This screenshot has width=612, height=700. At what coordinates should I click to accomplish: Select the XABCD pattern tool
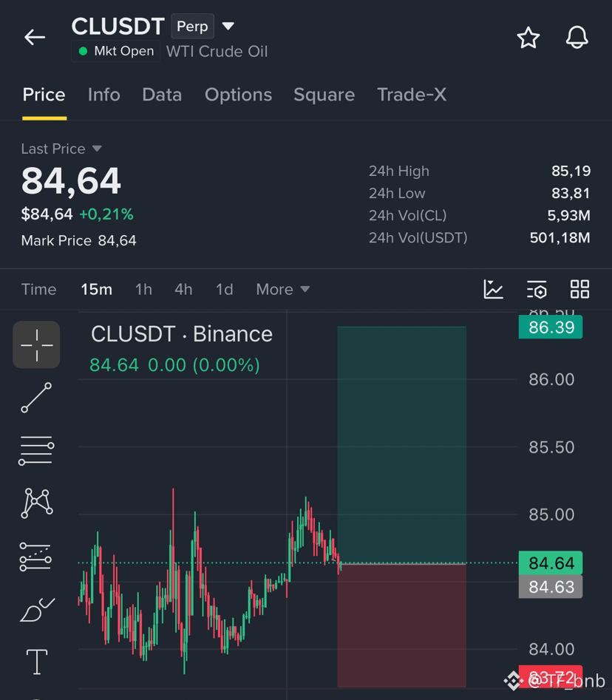point(37,503)
